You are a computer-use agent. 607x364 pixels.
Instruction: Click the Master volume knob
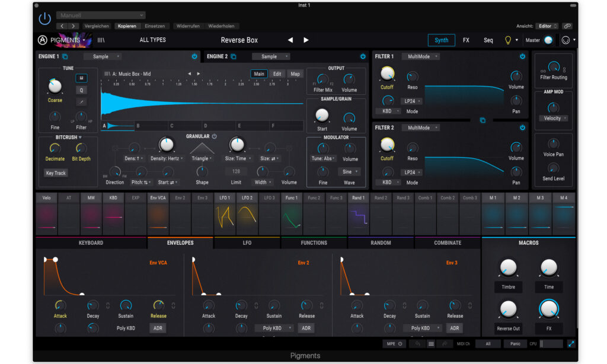[x=548, y=40]
